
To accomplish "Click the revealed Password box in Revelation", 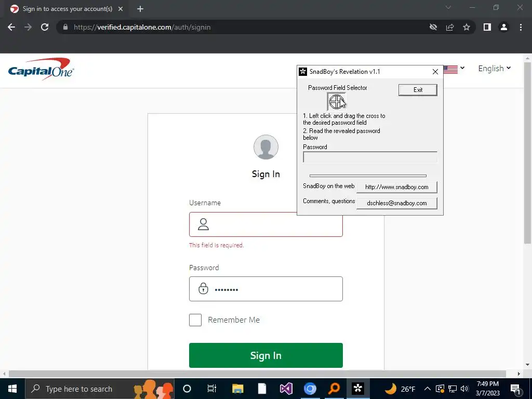I will tap(370, 157).
